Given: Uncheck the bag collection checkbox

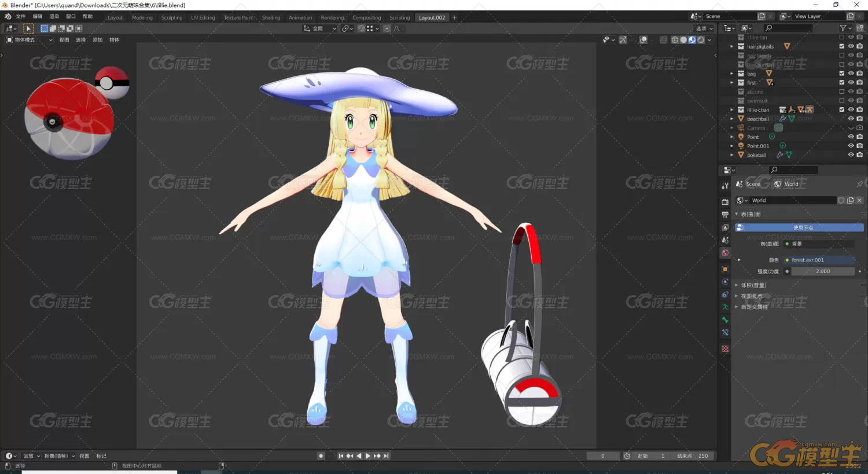Looking at the screenshot, I should click(x=842, y=74).
